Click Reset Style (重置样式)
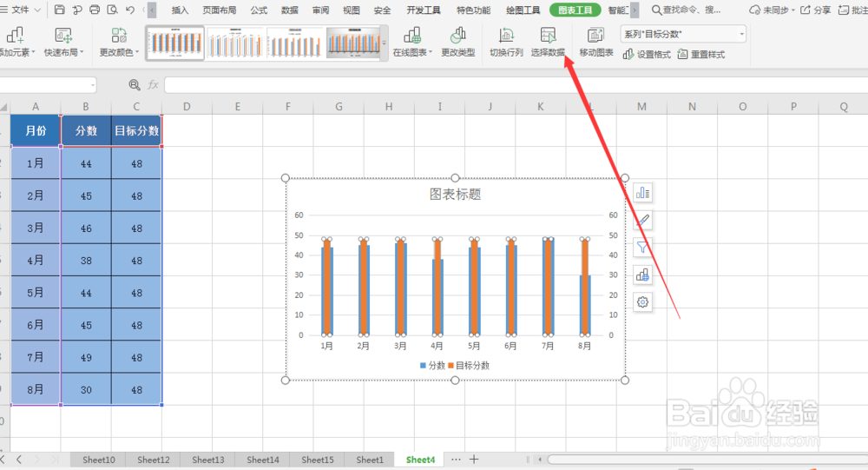Image resolution: width=868 pixels, height=470 pixels. 700,55
